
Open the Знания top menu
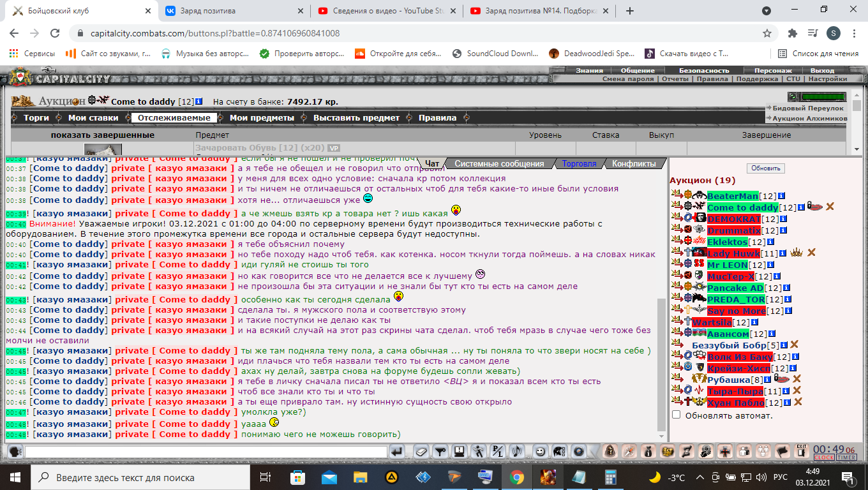pyautogui.click(x=589, y=71)
